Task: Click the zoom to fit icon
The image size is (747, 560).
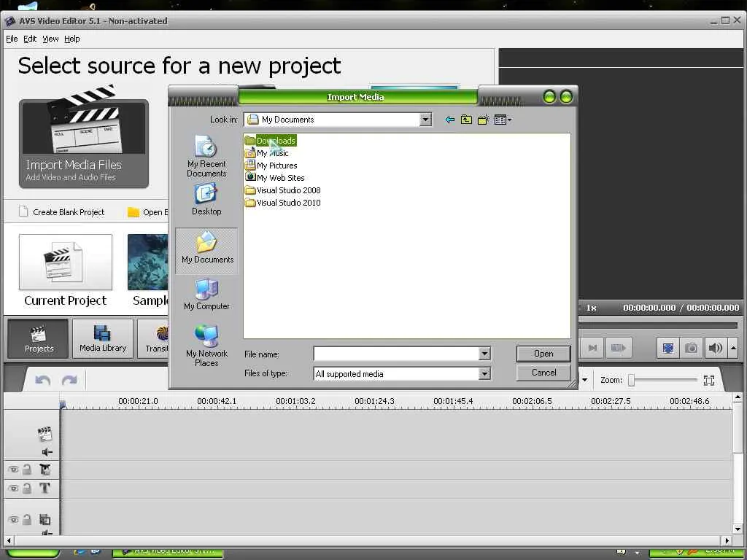Action: point(709,380)
